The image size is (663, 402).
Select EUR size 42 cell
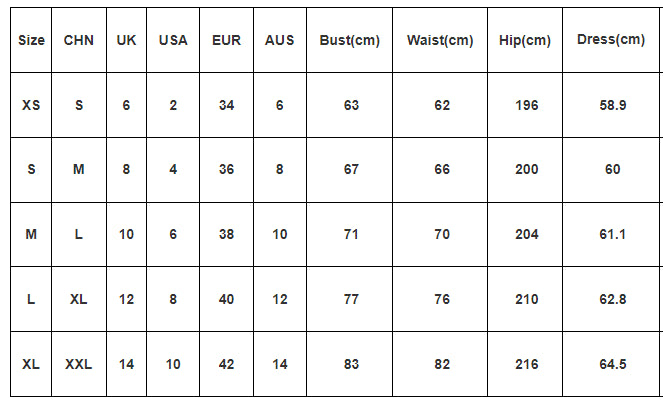pyautogui.click(x=226, y=364)
